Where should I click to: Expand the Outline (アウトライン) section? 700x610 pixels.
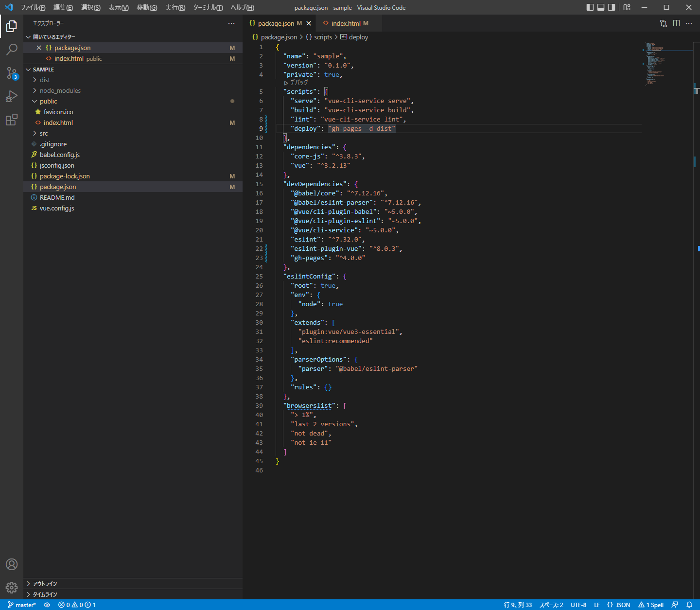(133, 584)
